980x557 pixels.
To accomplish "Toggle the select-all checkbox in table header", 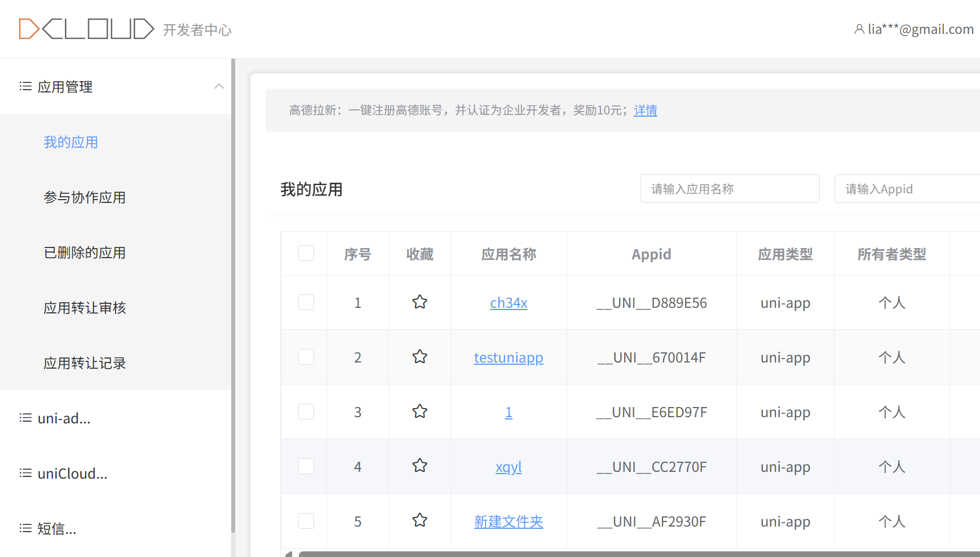I will [x=306, y=253].
